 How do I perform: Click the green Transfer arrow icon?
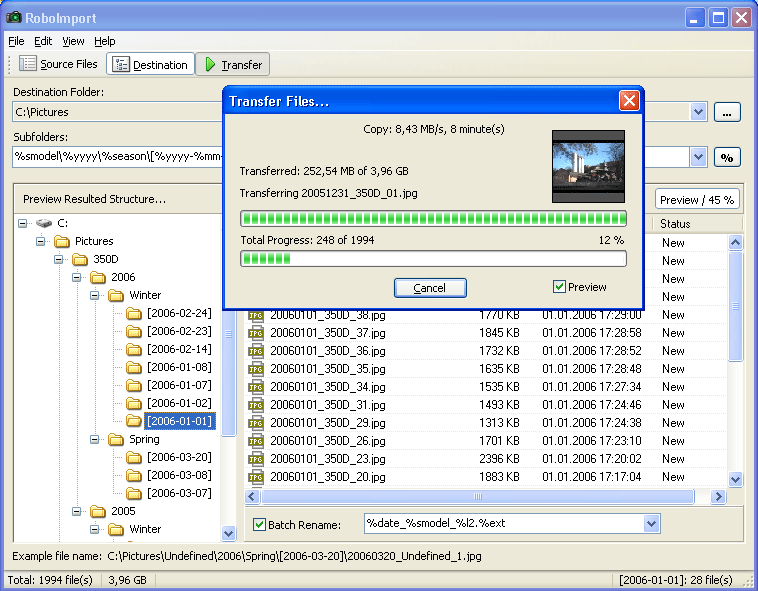[210, 65]
